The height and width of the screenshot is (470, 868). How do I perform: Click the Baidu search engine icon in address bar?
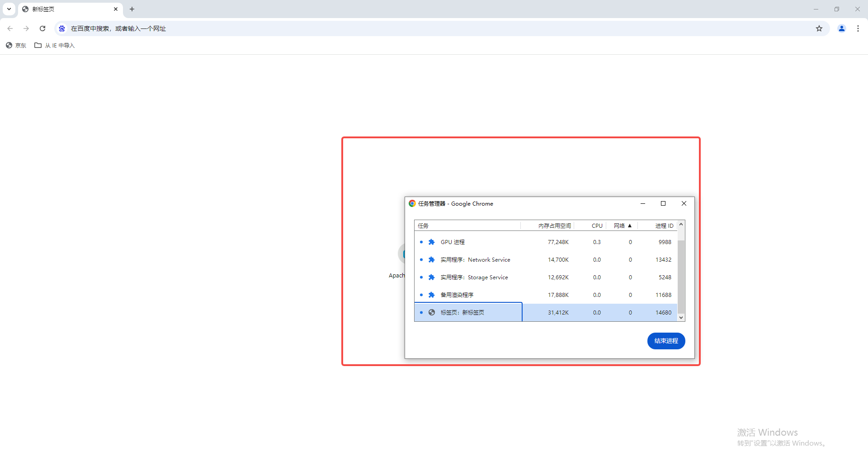point(62,28)
